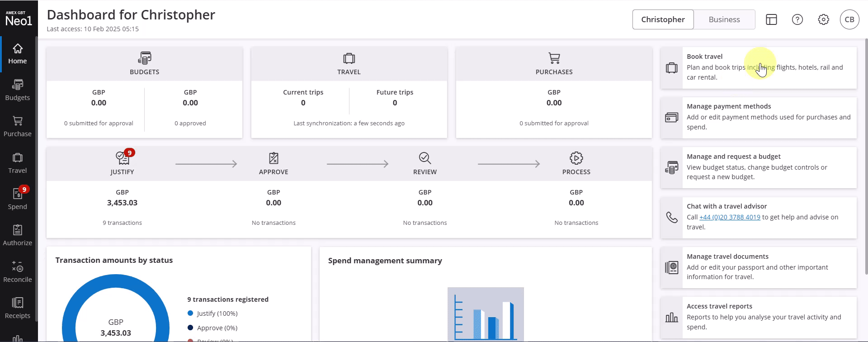Open the Travel sidebar section
The width and height of the screenshot is (868, 342).
pos(18,163)
